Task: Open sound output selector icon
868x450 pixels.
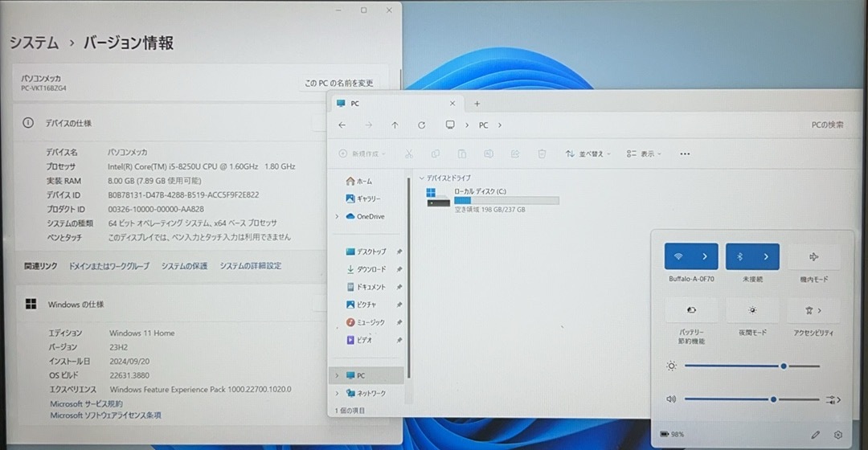Action: click(833, 399)
